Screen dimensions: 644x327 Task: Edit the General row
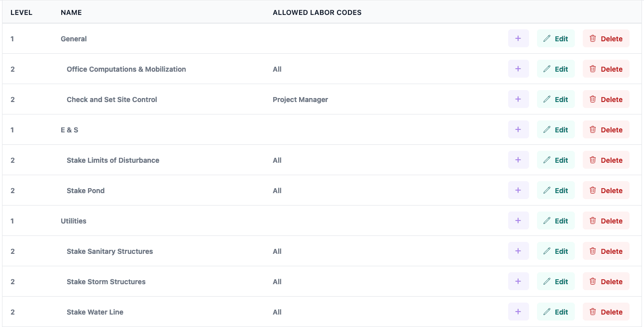[x=555, y=39]
